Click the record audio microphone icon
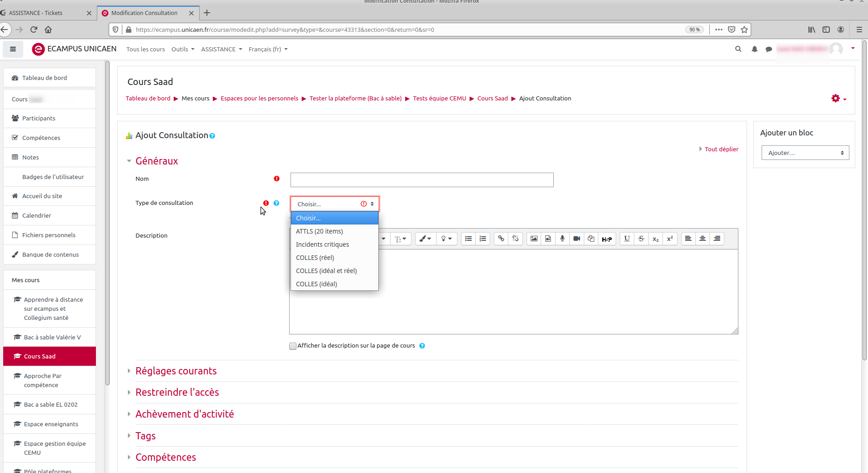868x473 pixels. [562, 239]
